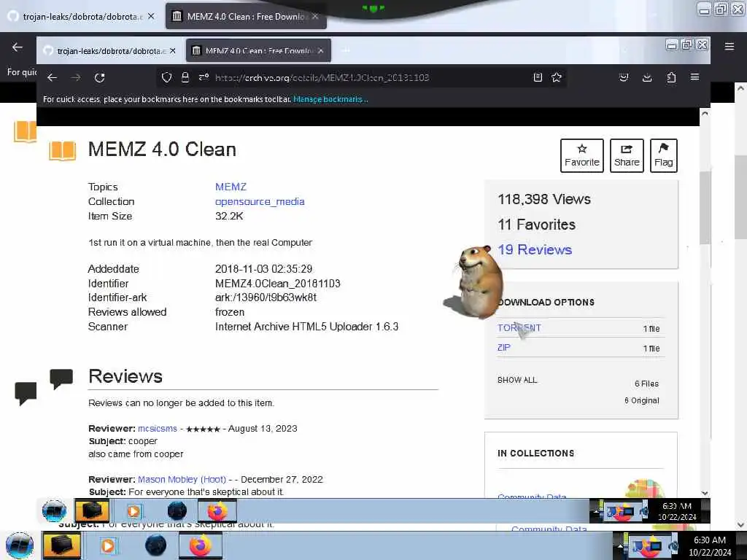Close outer trojan-leaks tab

(x=151, y=16)
